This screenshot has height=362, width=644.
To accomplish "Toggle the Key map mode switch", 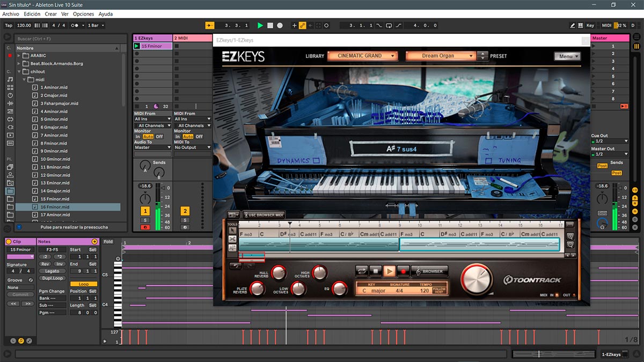I will point(590,25).
